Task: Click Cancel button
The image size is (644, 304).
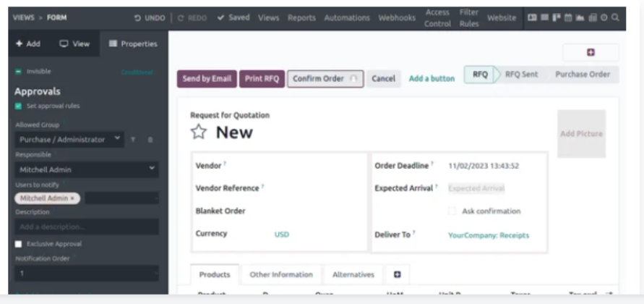Action: click(x=383, y=79)
